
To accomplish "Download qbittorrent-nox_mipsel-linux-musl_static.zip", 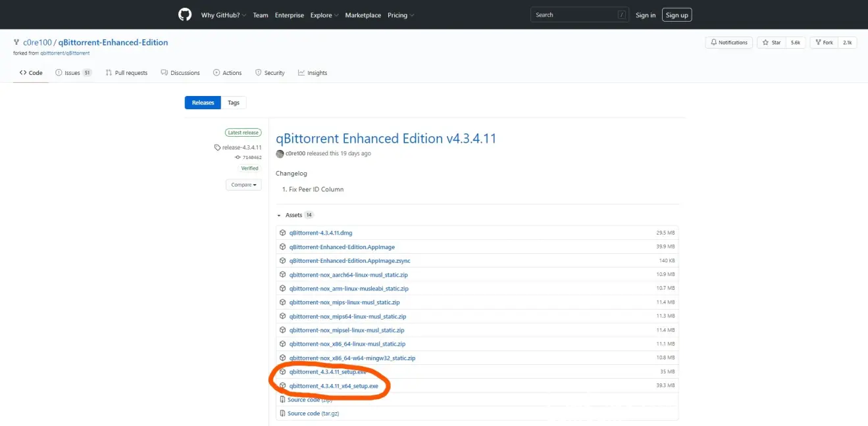I will pyautogui.click(x=347, y=330).
